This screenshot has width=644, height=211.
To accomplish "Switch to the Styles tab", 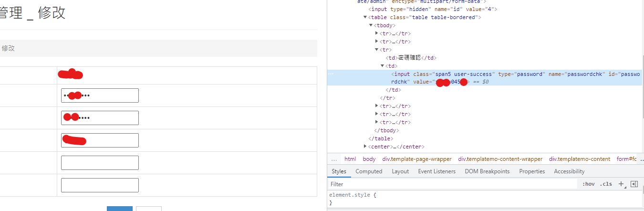I will [x=339, y=171].
